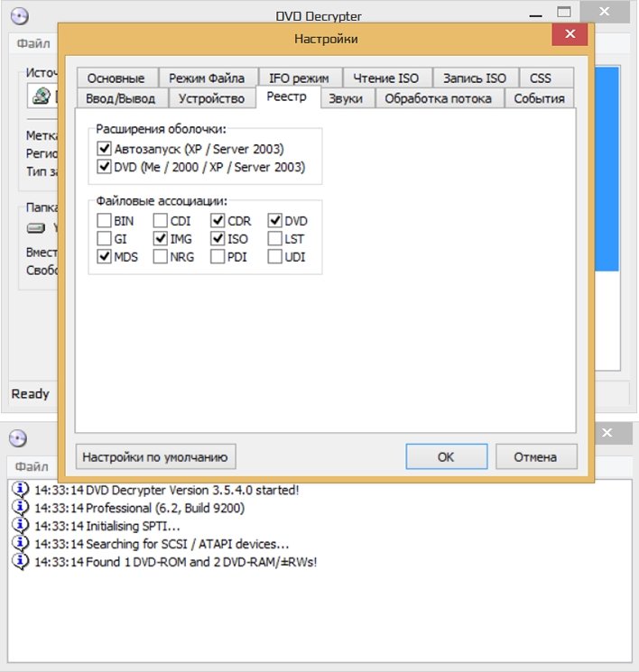Click the Ready status bar text

point(31,394)
